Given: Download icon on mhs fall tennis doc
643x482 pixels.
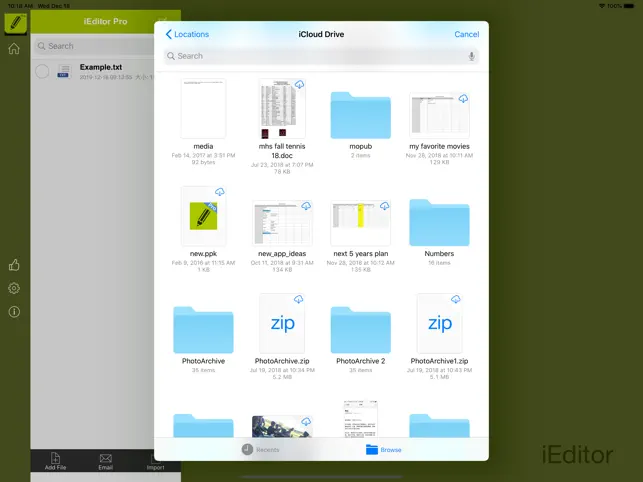Looking at the screenshot, I should pyautogui.click(x=299, y=85).
